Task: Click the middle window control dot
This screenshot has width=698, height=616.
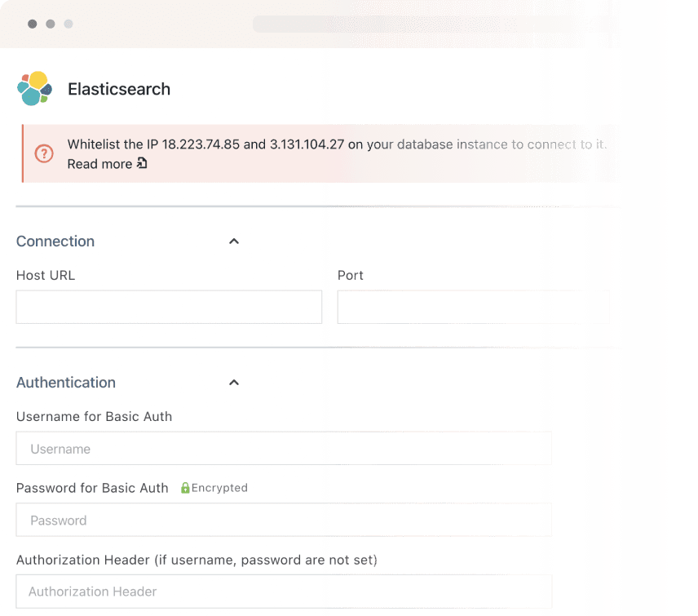Action: point(50,24)
